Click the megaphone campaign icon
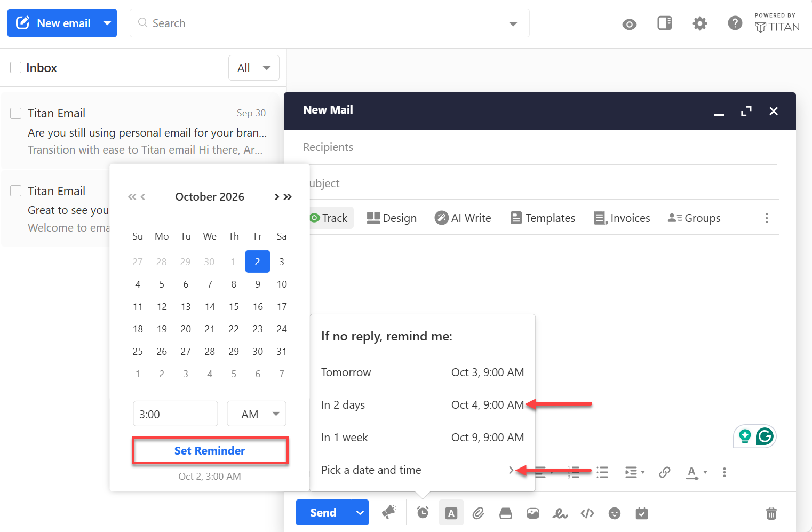 [389, 512]
